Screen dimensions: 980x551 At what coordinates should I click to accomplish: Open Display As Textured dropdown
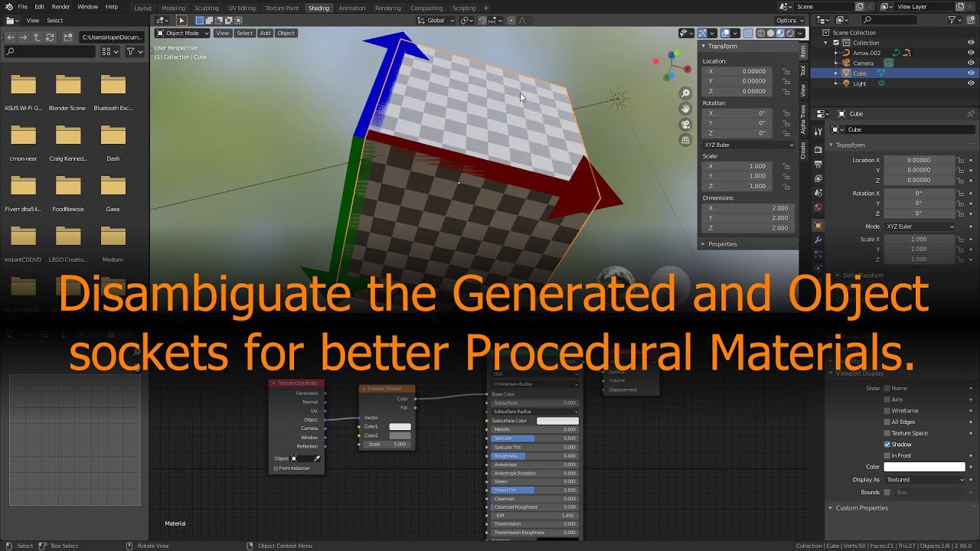(925, 480)
